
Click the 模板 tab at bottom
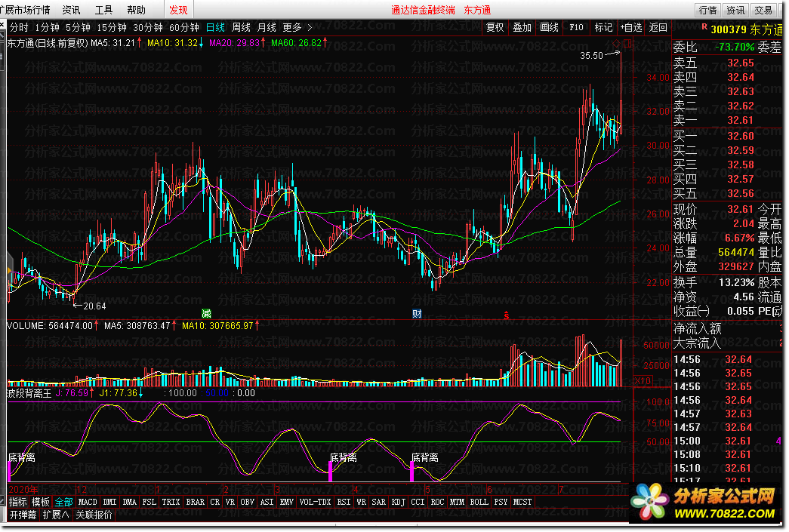click(x=41, y=502)
